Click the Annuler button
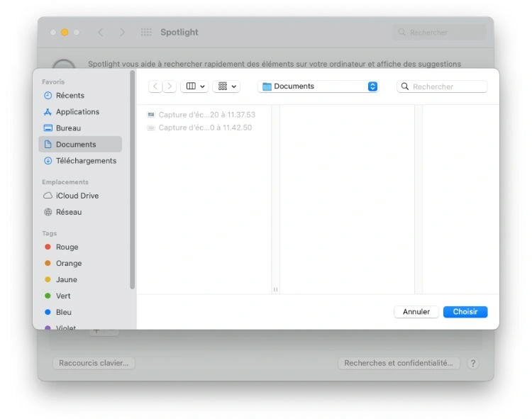The height and width of the screenshot is (419, 532). tap(416, 311)
